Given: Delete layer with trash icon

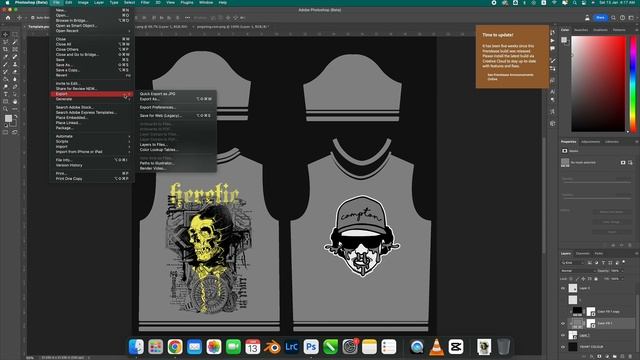Looking at the screenshot, I should [631, 356].
